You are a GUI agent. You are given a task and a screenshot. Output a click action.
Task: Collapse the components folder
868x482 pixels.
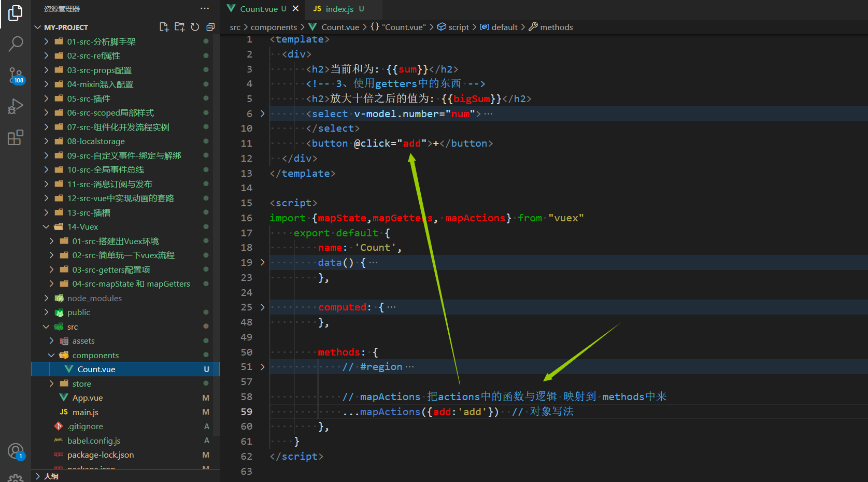(x=51, y=355)
